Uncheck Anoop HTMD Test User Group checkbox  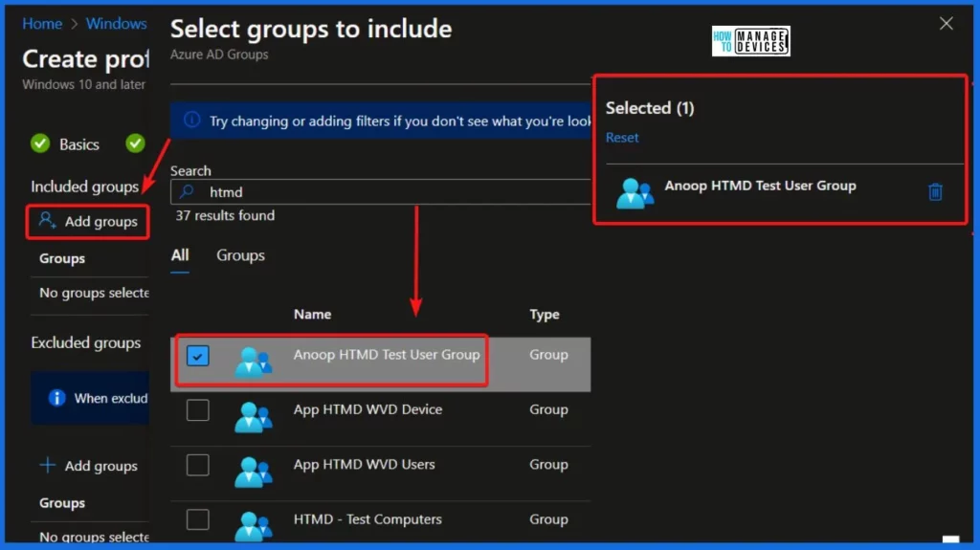click(x=197, y=356)
